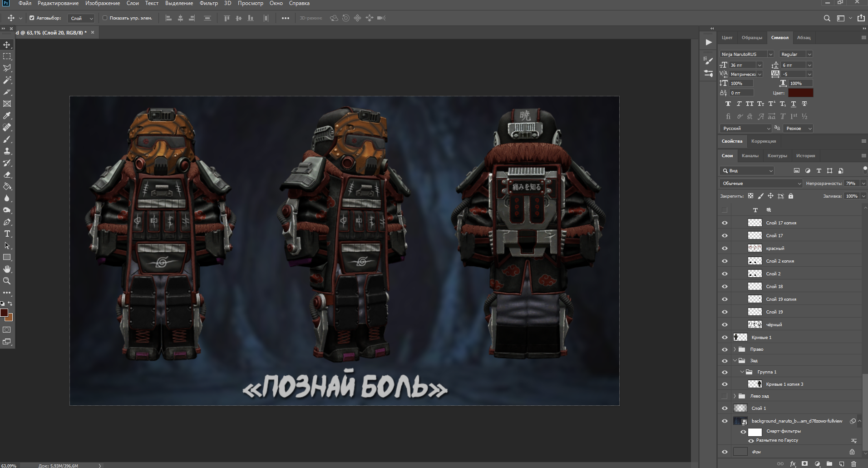Switch to the Абзац tab
The width and height of the screenshot is (868, 468).
(x=804, y=37)
